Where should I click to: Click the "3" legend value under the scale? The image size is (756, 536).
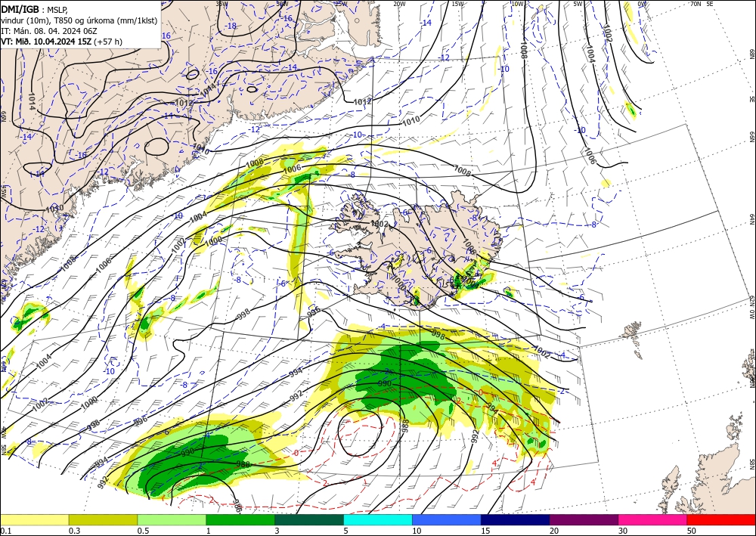click(277, 531)
